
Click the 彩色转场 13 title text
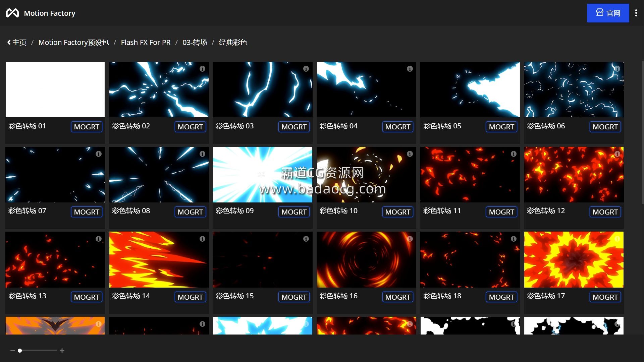point(27,296)
